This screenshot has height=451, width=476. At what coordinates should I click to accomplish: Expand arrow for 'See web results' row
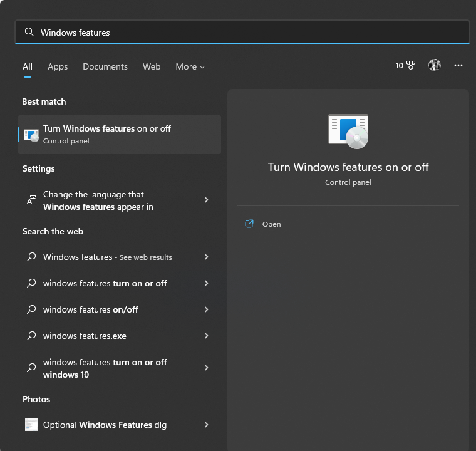(207, 257)
